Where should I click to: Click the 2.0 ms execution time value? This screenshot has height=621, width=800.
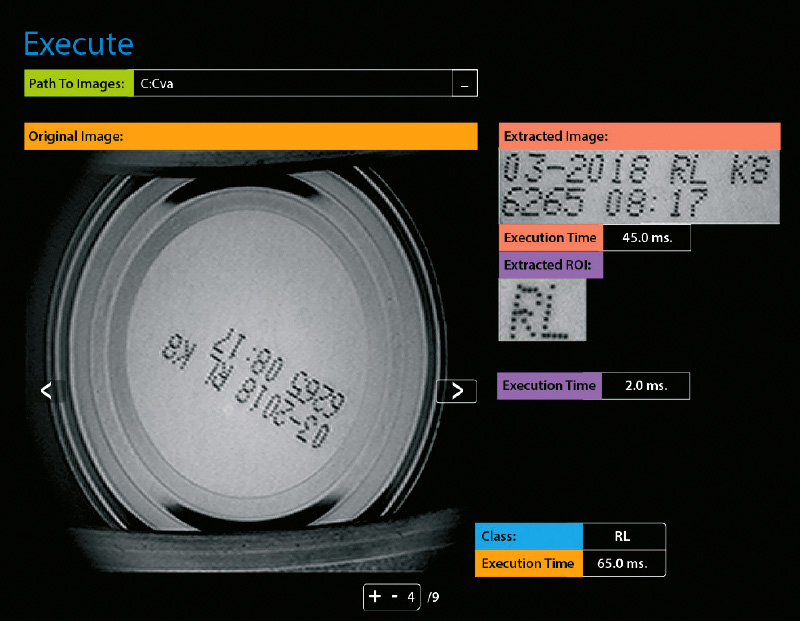pyautogui.click(x=646, y=386)
